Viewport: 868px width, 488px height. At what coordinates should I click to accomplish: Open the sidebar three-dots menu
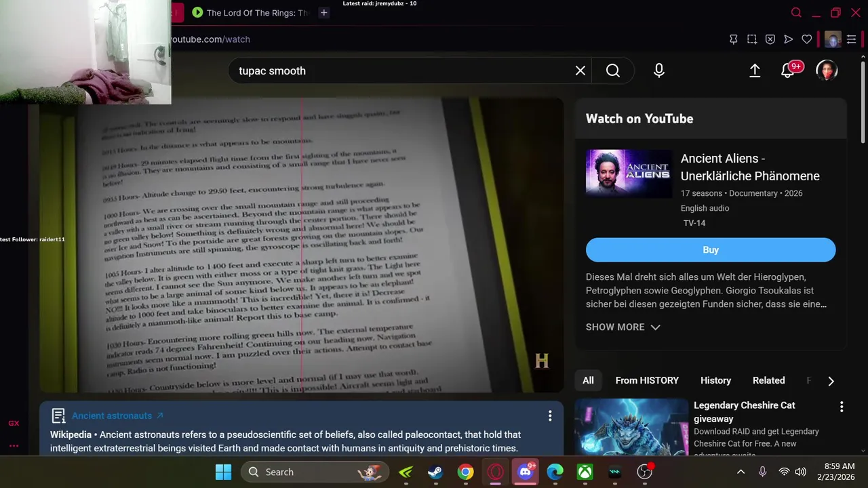point(14,446)
